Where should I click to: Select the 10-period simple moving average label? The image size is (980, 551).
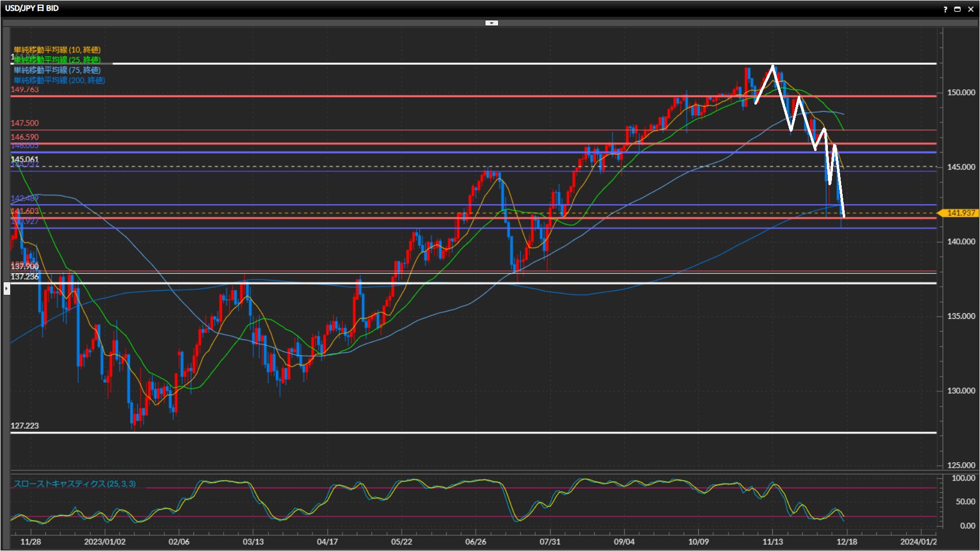point(57,49)
